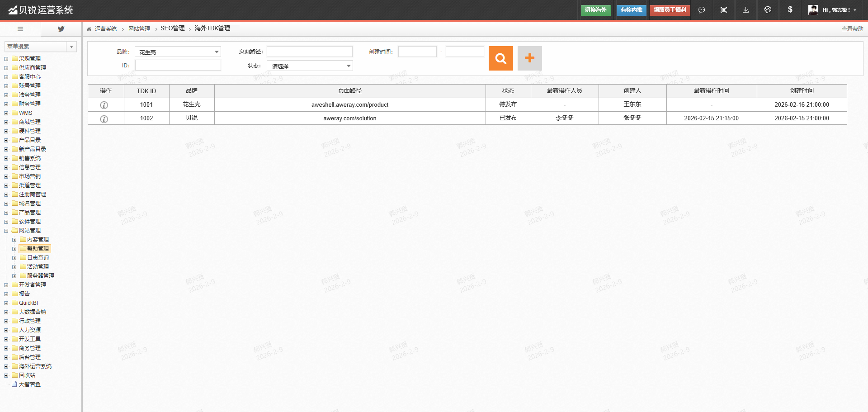Screen dimensions: 868x412
Task: Click the 查看帮助 link
Action: point(852,29)
